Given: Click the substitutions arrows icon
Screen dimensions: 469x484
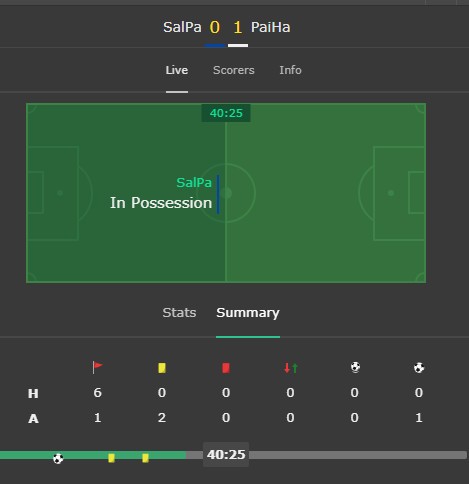Looking at the screenshot, I should pyautogui.click(x=291, y=368).
